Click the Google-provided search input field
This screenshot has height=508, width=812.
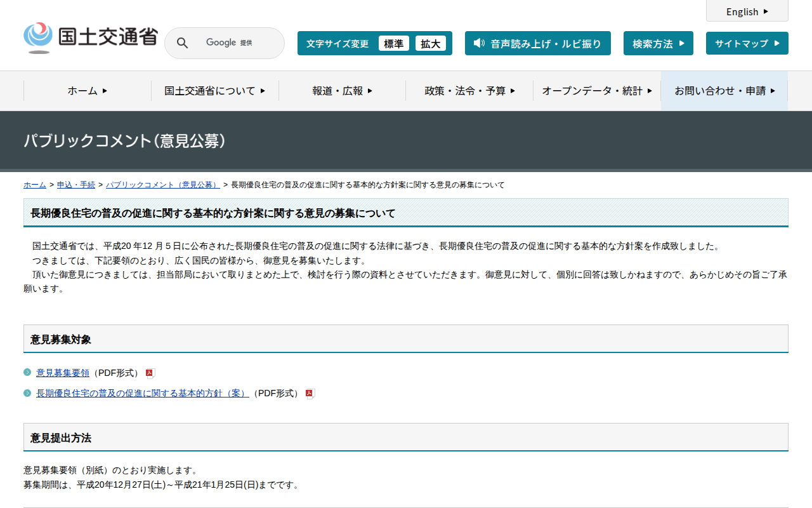click(x=235, y=43)
